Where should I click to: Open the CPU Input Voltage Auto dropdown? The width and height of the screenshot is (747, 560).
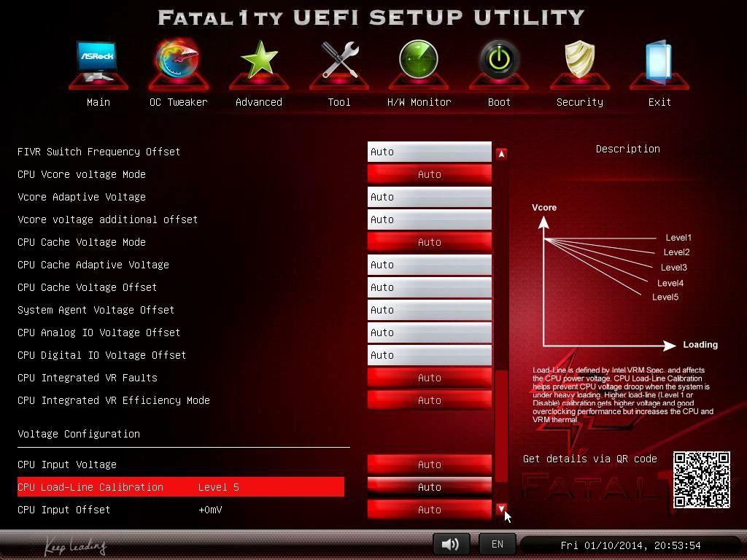429,464
